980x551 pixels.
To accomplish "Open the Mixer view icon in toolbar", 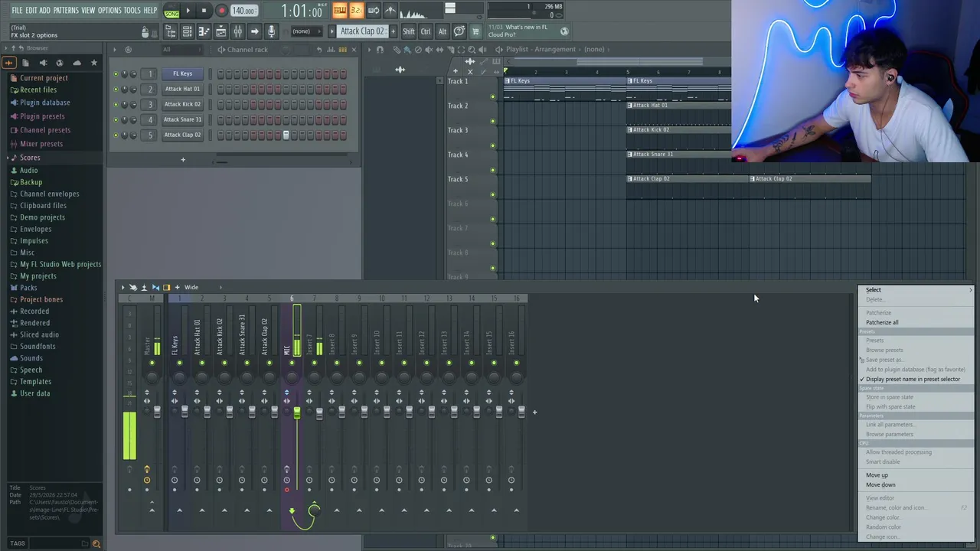I will [237, 31].
